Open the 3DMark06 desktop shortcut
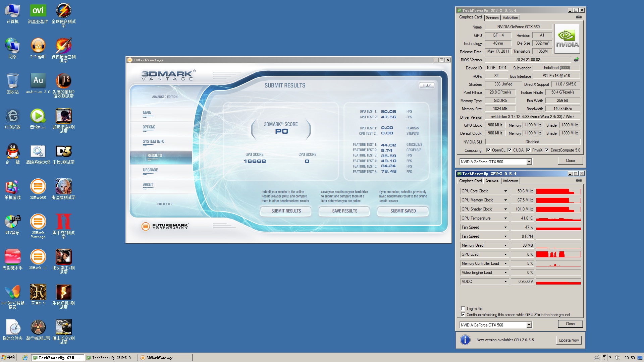The height and width of the screenshot is (362, 644). coord(38,187)
